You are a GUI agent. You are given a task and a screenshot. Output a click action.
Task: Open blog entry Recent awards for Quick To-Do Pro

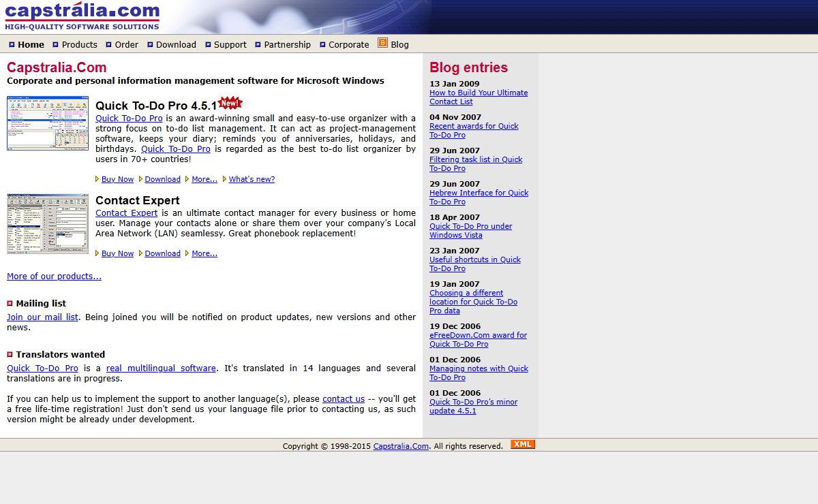(x=474, y=130)
